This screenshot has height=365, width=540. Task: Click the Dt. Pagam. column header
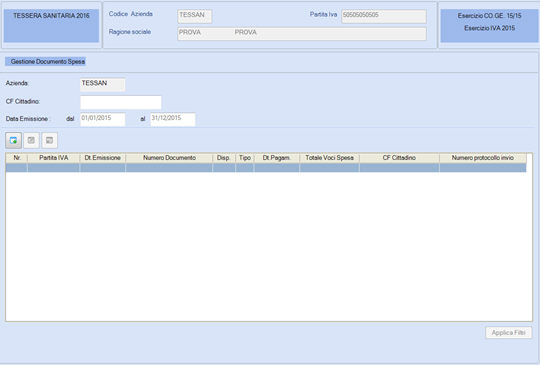277,158
